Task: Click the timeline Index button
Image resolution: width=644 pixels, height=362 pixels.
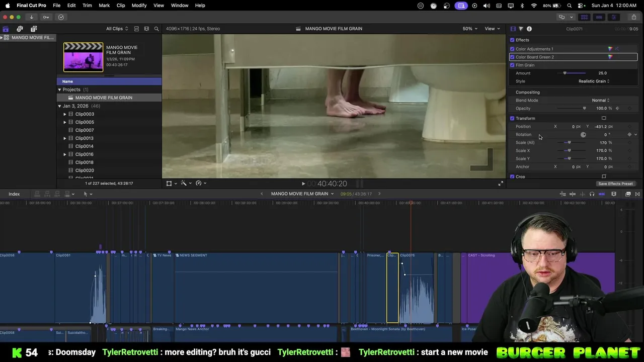Action: point(14,194)
